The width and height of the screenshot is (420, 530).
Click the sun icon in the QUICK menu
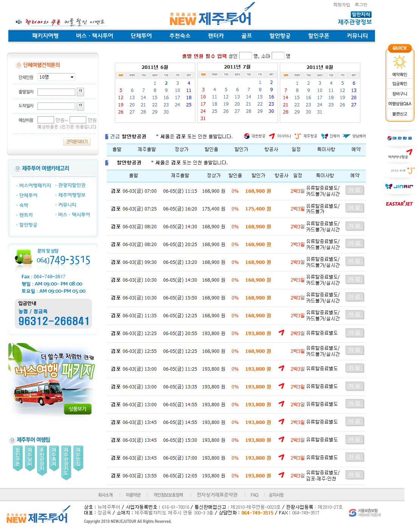pyautogui.click(x=400, y=62)
